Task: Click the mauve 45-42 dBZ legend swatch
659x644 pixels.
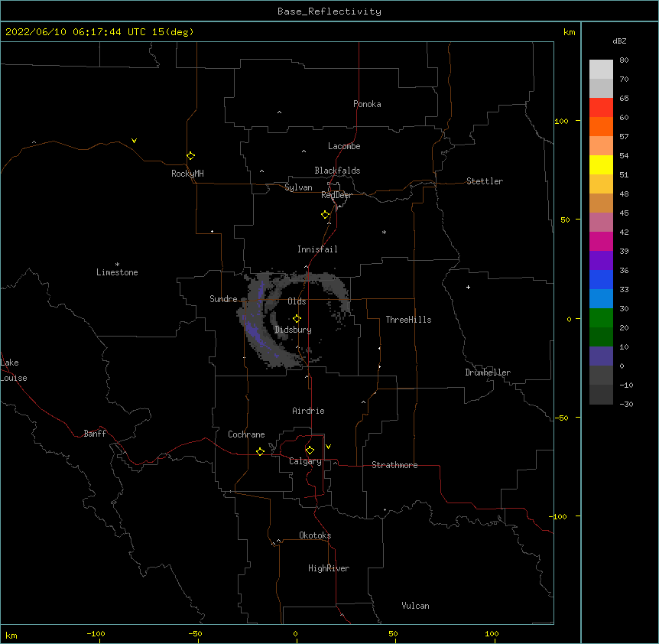Action: (601, 223)
